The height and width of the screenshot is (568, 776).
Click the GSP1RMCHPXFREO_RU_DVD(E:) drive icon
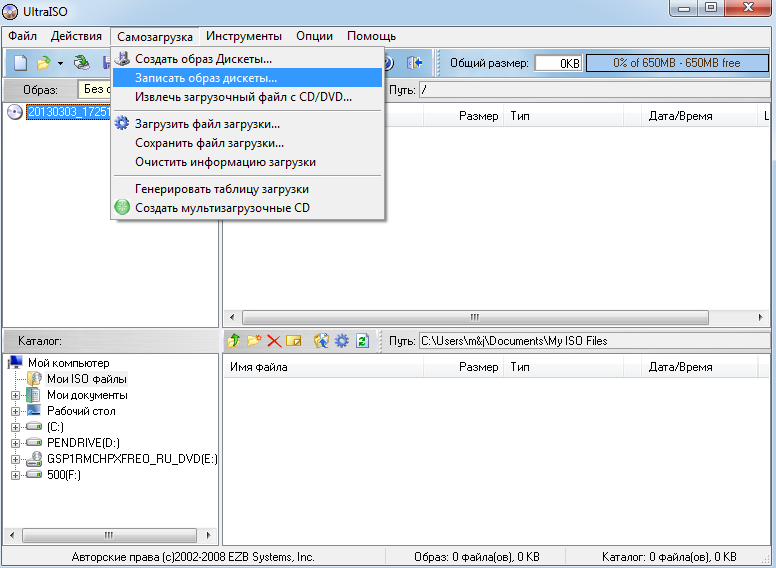point(34,459)
